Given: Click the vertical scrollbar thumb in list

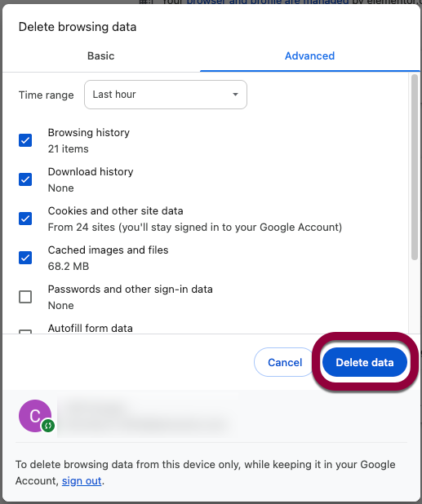Looking at the screenshot, I should [415, 167].
